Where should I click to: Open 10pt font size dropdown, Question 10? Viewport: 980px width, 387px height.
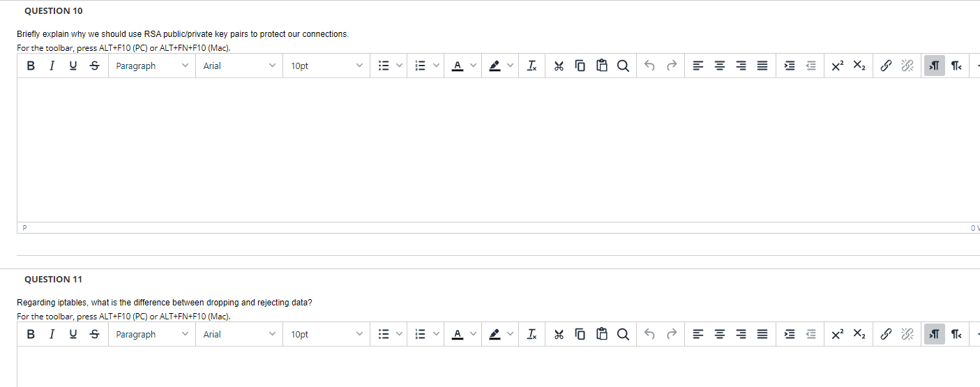(327, 66)
